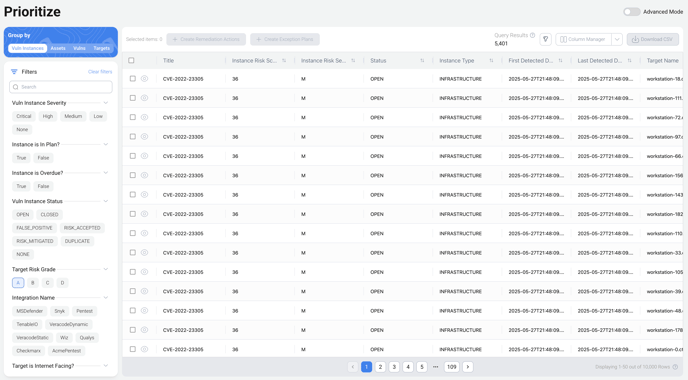The height and width of the screenshot is (380, 688).
Task: Click the filter funnel icon near Query Results
Action: click(545, 39)
